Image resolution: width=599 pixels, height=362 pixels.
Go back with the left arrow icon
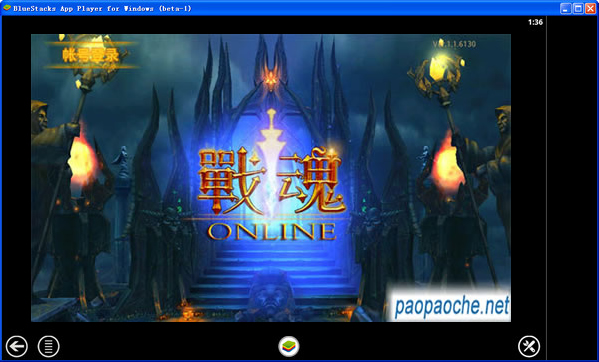(16, 346)
